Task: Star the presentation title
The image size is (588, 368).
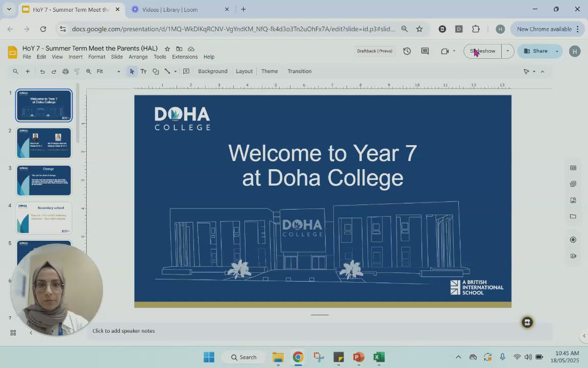Action: (167, 49)
